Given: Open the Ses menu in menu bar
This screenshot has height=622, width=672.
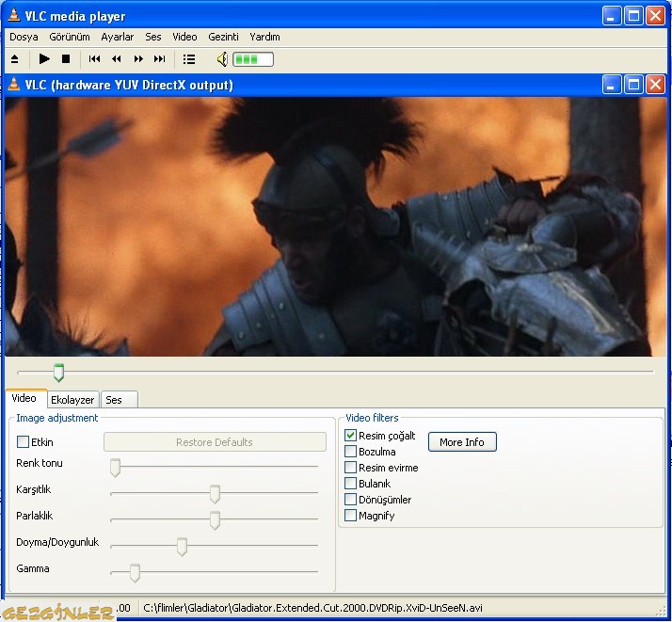Looking at the screenshot, I should tap(153, 37).
